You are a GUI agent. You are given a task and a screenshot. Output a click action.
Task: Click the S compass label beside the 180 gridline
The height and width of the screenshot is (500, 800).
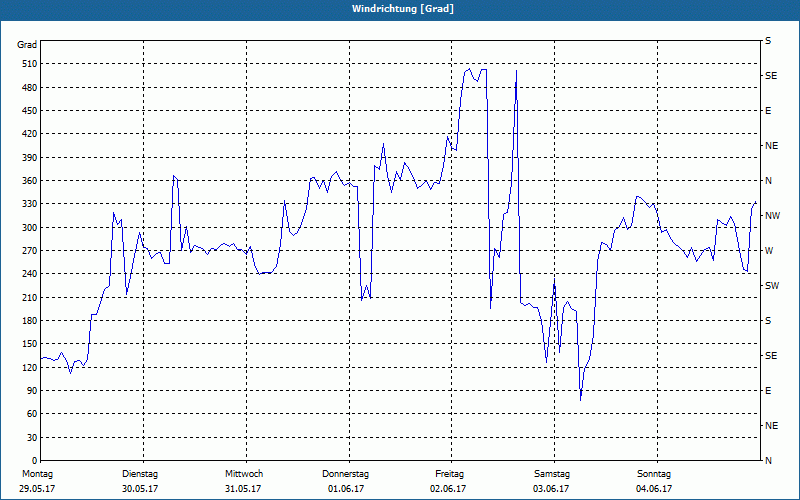pos(768,321)
